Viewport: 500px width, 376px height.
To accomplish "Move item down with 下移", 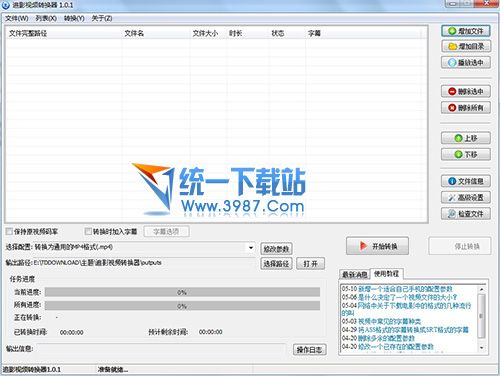I will (x=466, y=154).
